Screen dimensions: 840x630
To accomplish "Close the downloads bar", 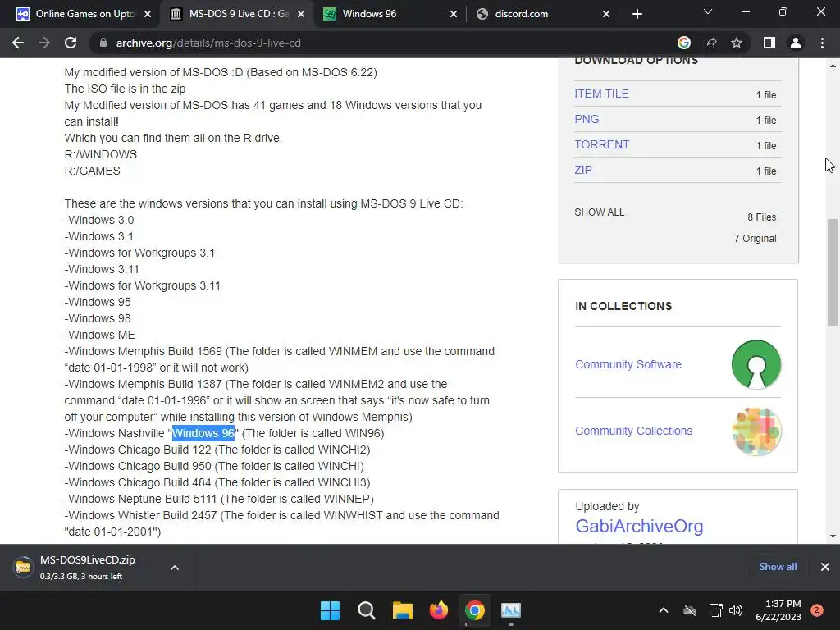I will tap(825, 567).
